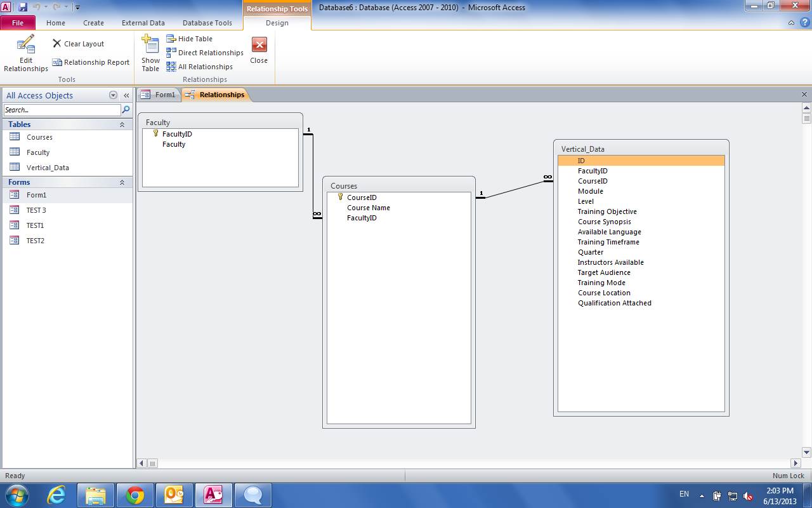Screen dimensions: 812x508
Task: Open the Windows Start menu
Action: 16,495
